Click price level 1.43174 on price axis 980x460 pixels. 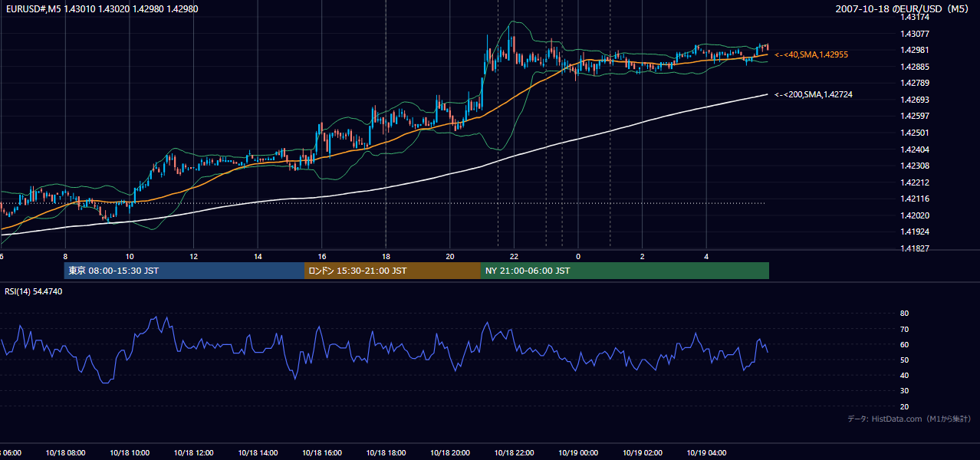coord(914,17)
